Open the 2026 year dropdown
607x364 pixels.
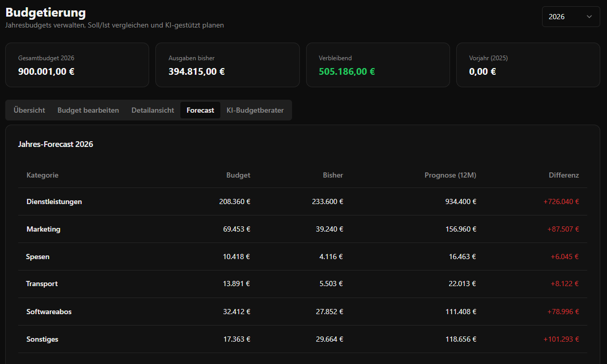tap(570, 17)
